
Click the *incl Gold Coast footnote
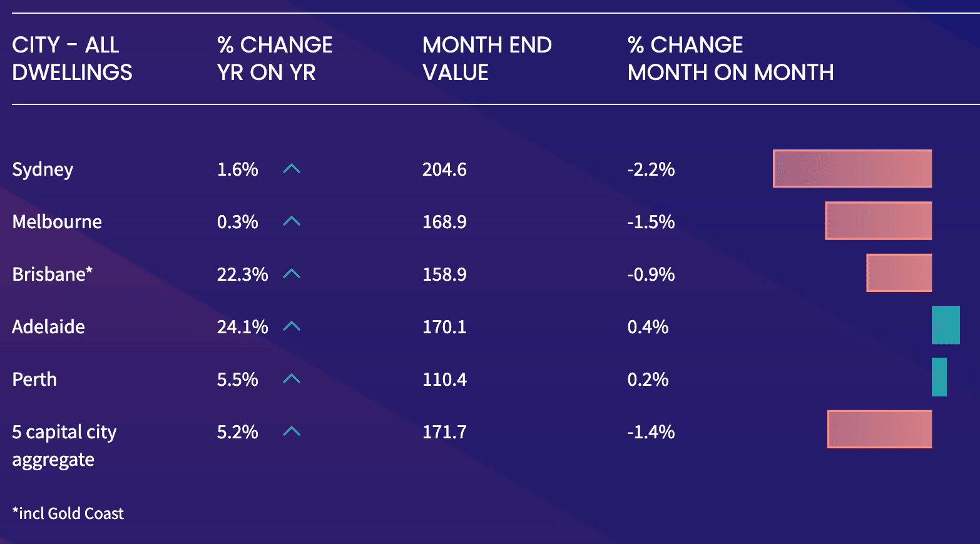click(68, 513)
